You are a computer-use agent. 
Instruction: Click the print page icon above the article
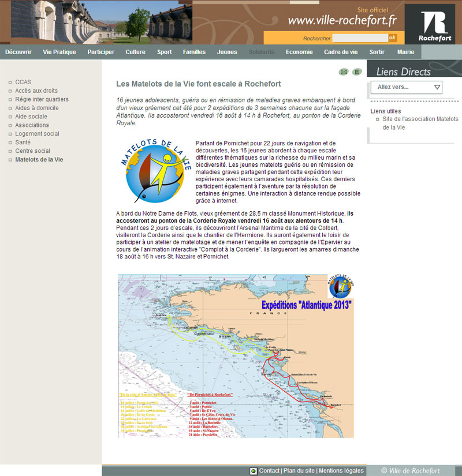pyautogui.click(x=357, y=72)
